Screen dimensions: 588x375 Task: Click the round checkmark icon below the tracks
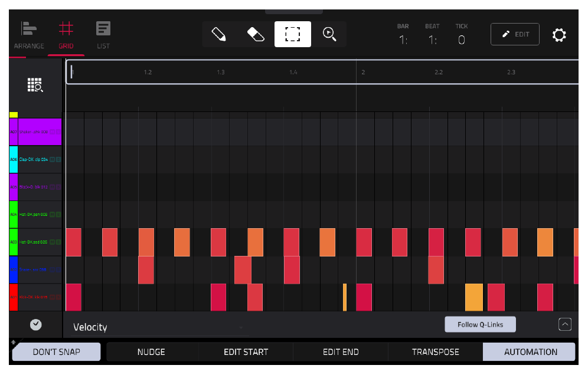pyautogui.click(x=36, y=324)
